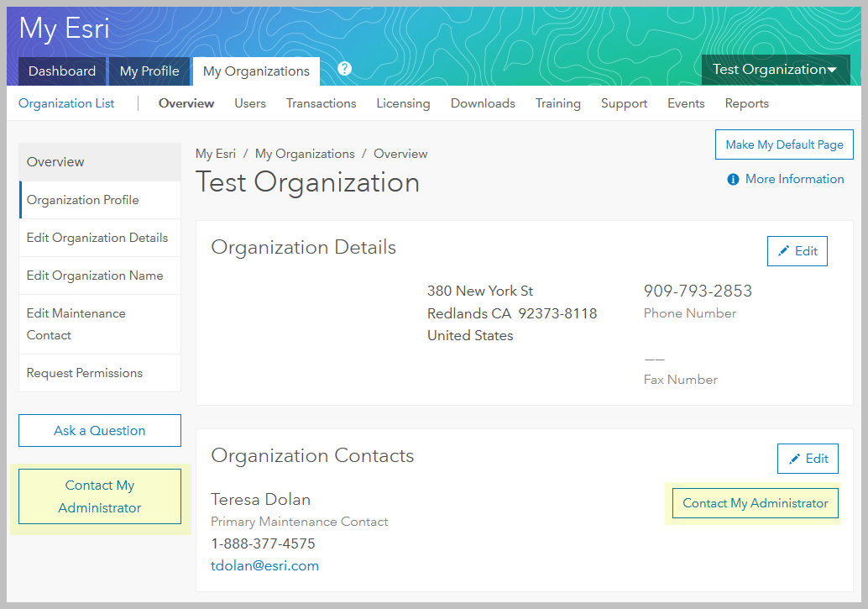Open the Test Organization dropdown
The image size is (868, 609).
776,70
